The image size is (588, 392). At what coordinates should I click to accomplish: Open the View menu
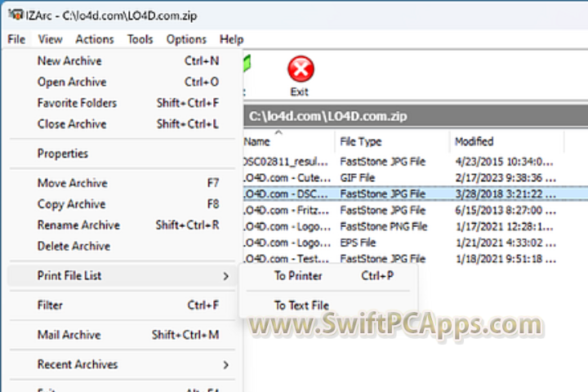(x=51, y=39)
